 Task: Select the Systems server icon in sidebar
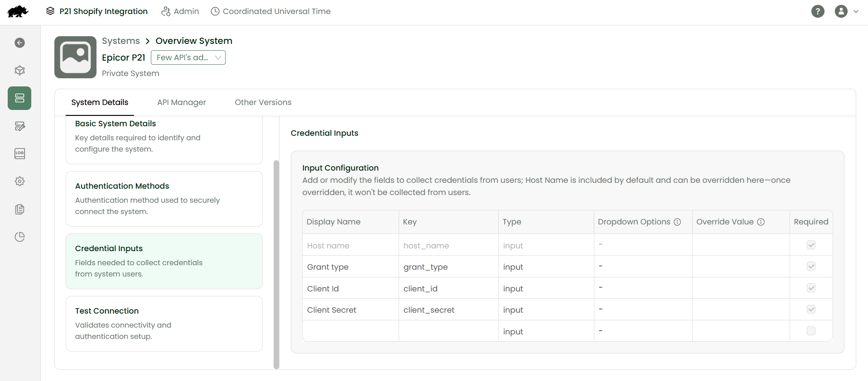[x=19, y=98]
